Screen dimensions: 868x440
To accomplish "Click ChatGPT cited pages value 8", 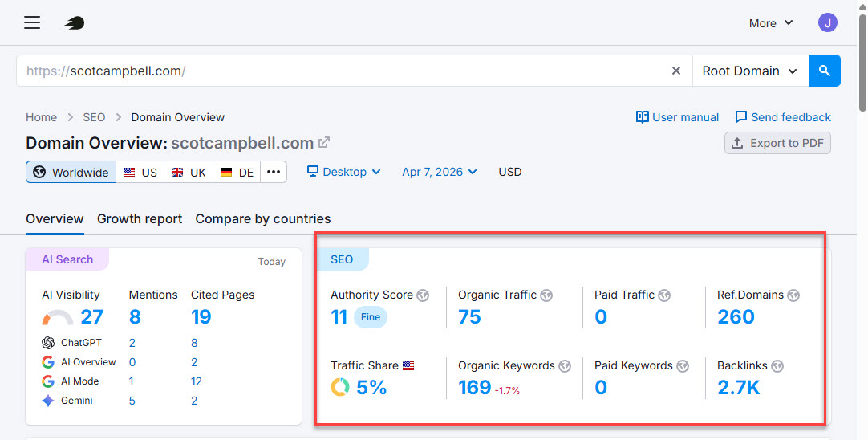I will click(x=194, y=343).
